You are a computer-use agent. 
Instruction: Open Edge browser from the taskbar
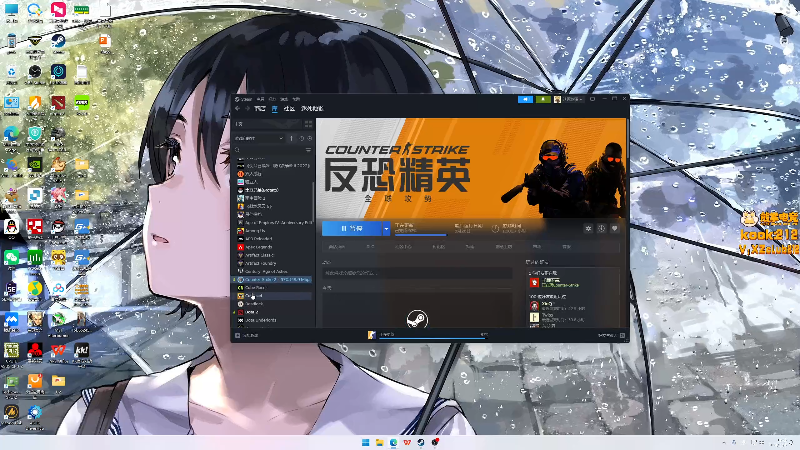[x=393, y=442]
